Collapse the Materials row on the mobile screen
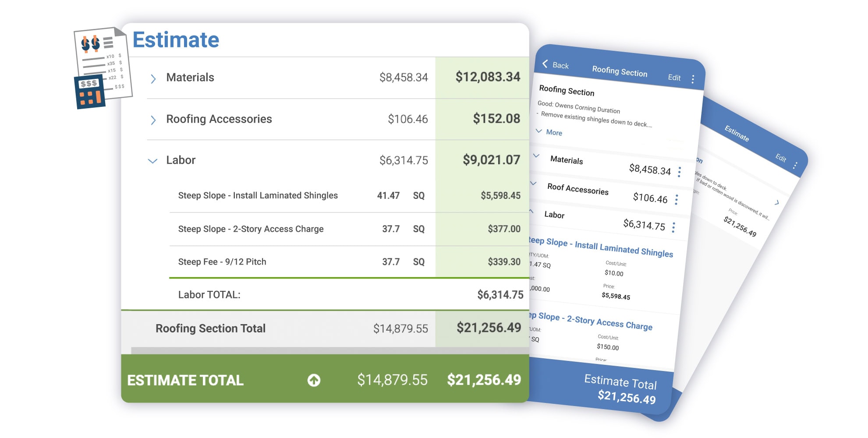Image resolution: width=868 pixels, height=438 pixels. click(x=535, y=155)
